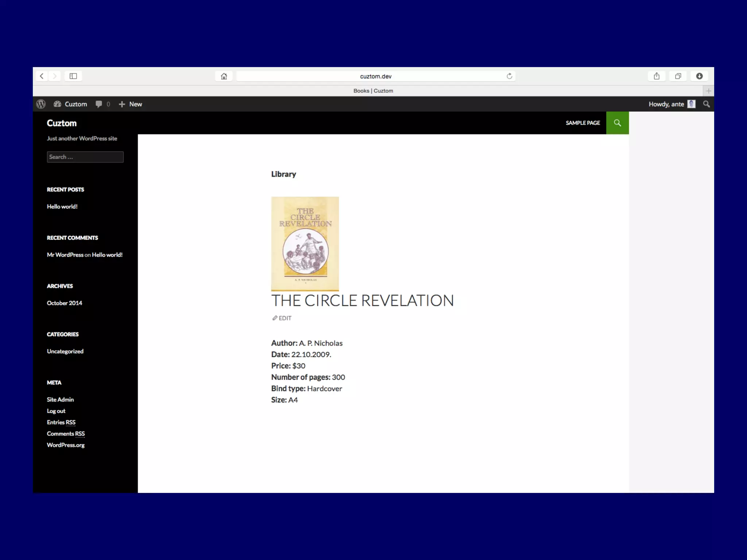Viewport: 747px width, 560px height.
Task: Toggle the Safari sidebar icon
Action: [x=73, y=76]
